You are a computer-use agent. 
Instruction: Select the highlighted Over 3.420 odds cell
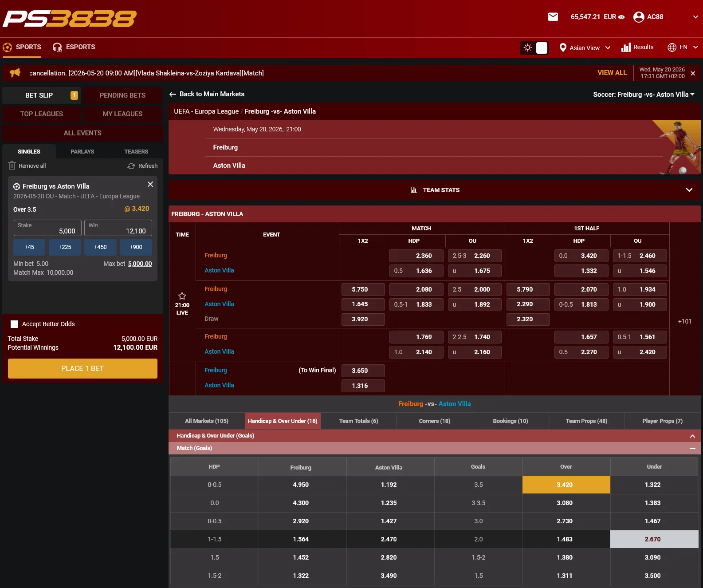pyautogui.click(x=566, y=485)
